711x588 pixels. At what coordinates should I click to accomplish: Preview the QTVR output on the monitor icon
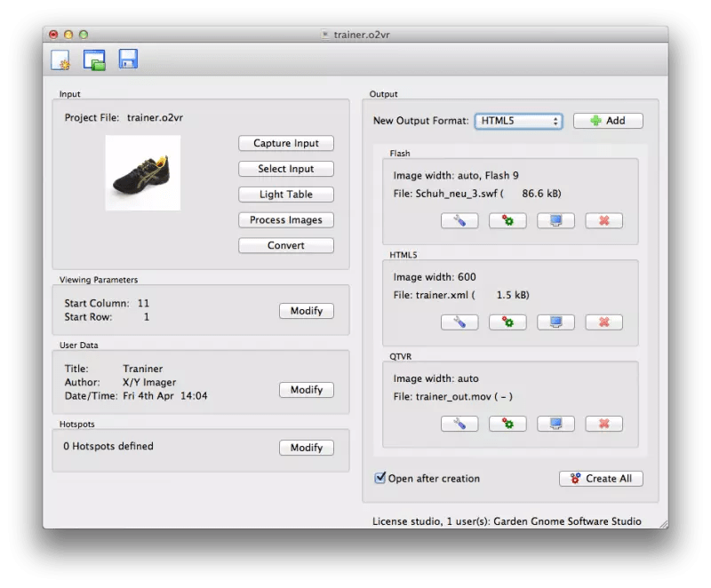coord(555,424)
